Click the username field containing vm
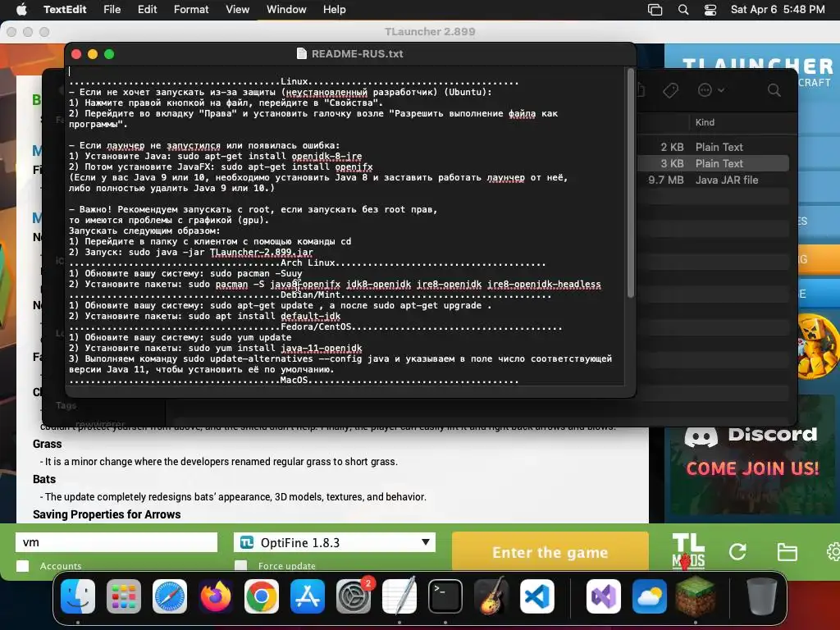This screenshot has width=840, height=630. pyautogui.click(x=116, y=542)
